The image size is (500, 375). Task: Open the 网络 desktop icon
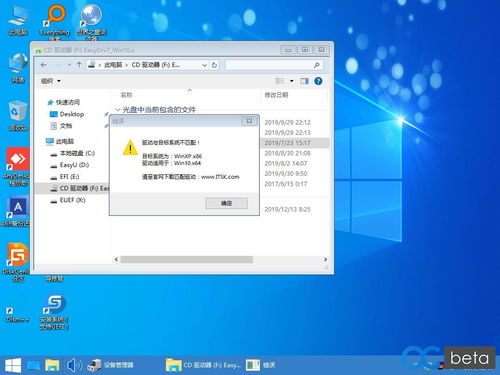tap(18, 68)
